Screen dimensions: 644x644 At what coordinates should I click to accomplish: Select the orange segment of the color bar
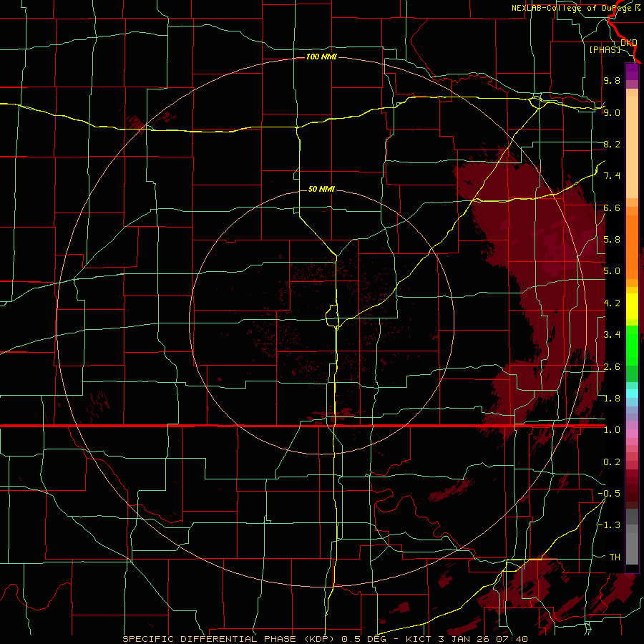[632, 246]
